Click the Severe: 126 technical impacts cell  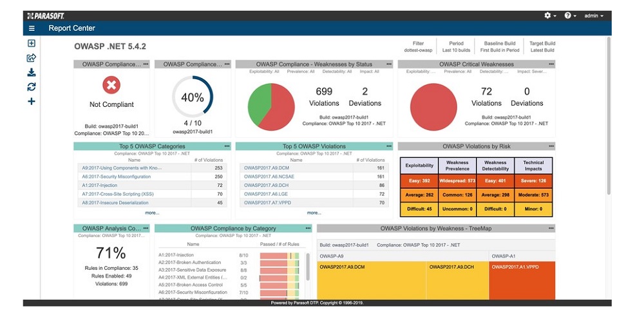(x=533, y=181)
